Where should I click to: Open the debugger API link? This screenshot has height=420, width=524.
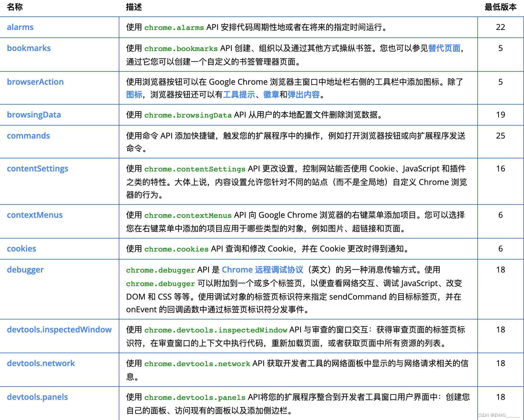pyautogui.click(x=25, y=270)
